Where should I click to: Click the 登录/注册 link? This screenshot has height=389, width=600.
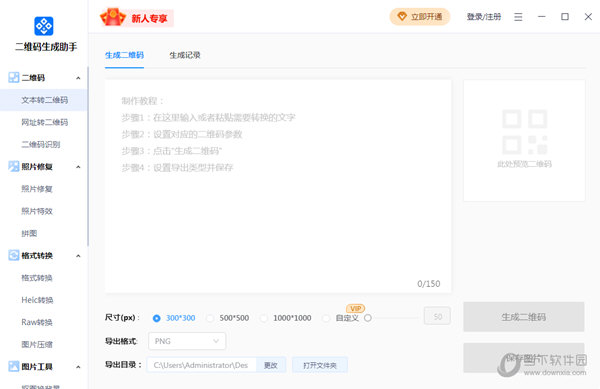(484, 17)
